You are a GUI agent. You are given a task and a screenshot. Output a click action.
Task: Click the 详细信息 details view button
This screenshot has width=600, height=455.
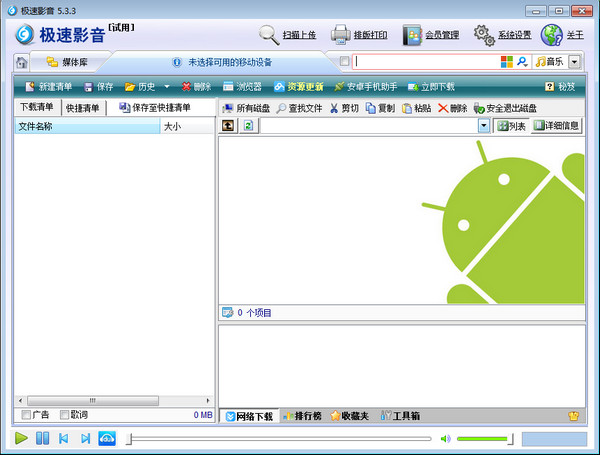click(557, 126)
